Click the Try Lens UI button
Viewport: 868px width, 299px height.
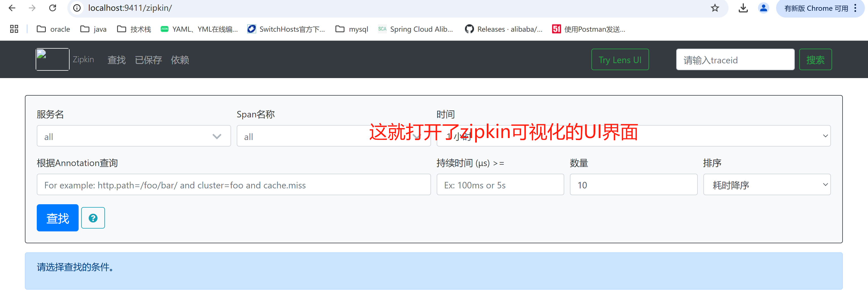[x=620, y=59]
